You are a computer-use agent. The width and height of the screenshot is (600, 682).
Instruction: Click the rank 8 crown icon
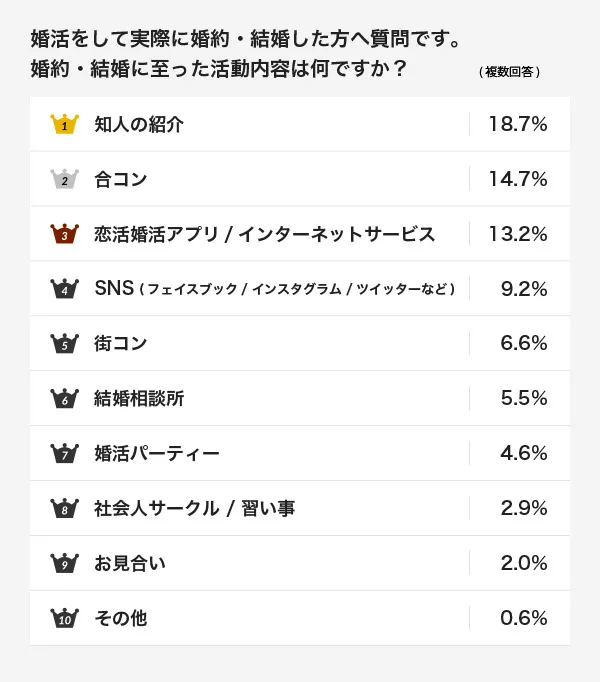64,508
